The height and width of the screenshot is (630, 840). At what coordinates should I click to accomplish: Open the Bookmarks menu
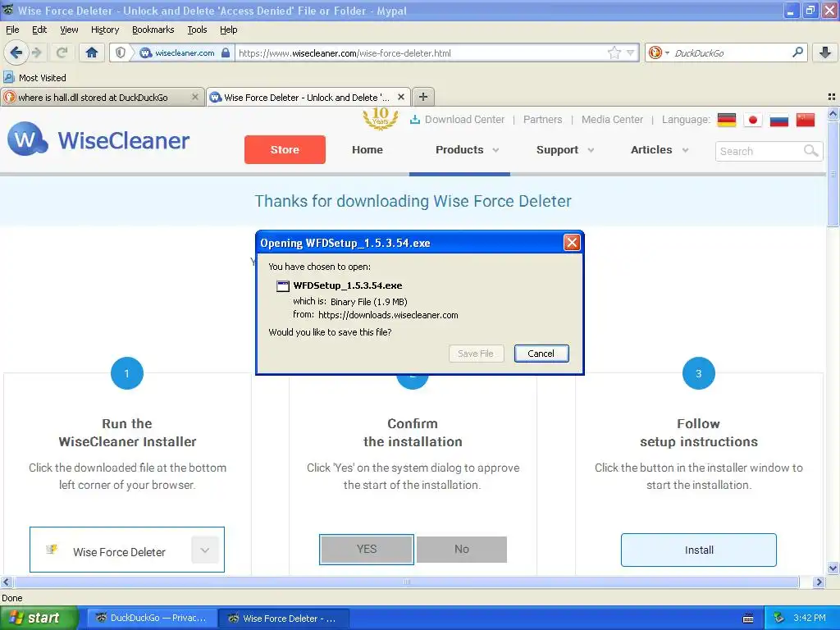click(x=153, y=30)
